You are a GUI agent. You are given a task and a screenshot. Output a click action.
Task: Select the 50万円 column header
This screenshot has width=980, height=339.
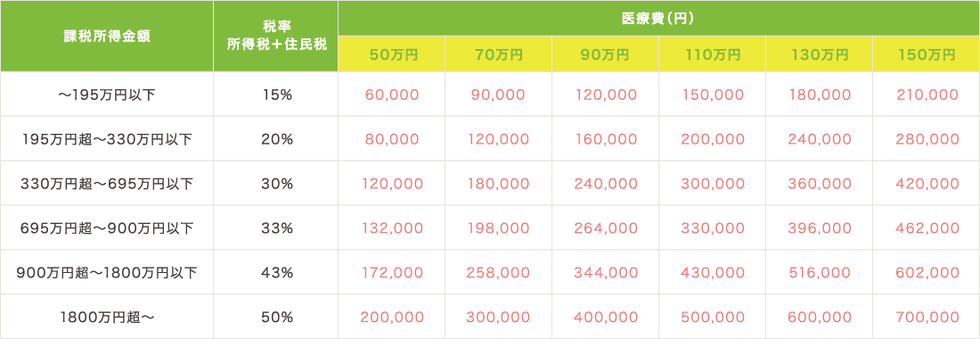point(392,54)
